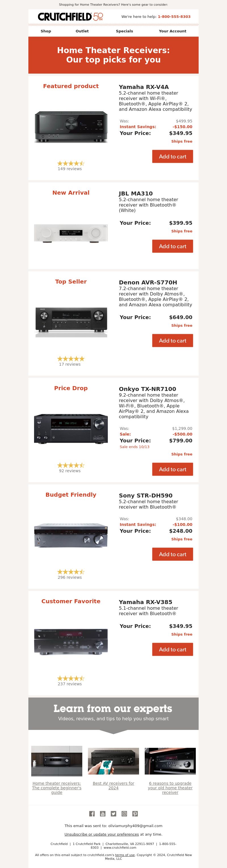Call the 1-800-555-8303 help number link
This screenshot has width=227, height=868.
pyautogui.click(x=174, y=16)
